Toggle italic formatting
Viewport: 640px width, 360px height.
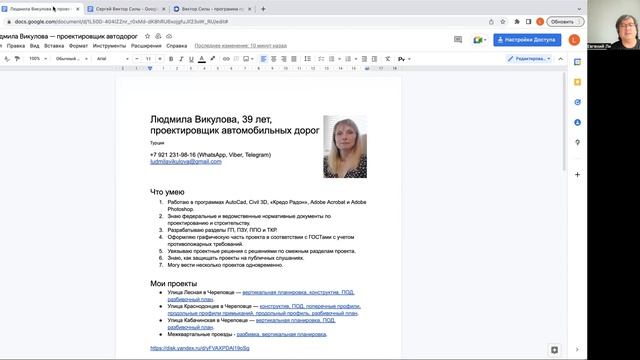point(181,59)
